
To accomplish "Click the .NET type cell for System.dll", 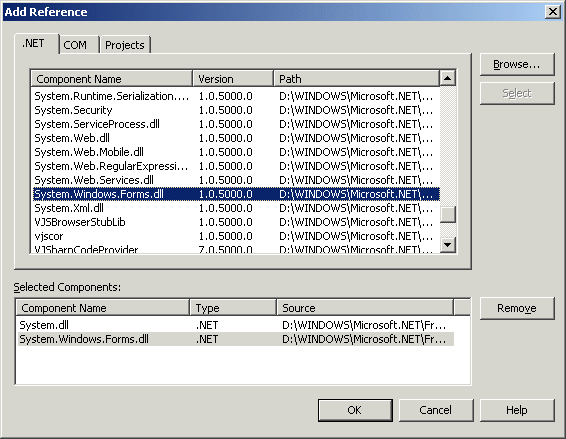I will (x=207, y=325).
